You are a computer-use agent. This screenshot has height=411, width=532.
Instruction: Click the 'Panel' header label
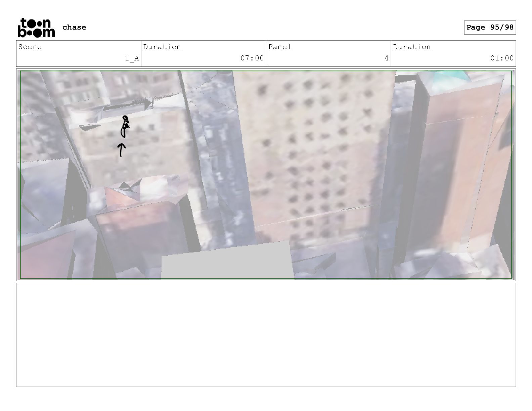pos(280,47)
